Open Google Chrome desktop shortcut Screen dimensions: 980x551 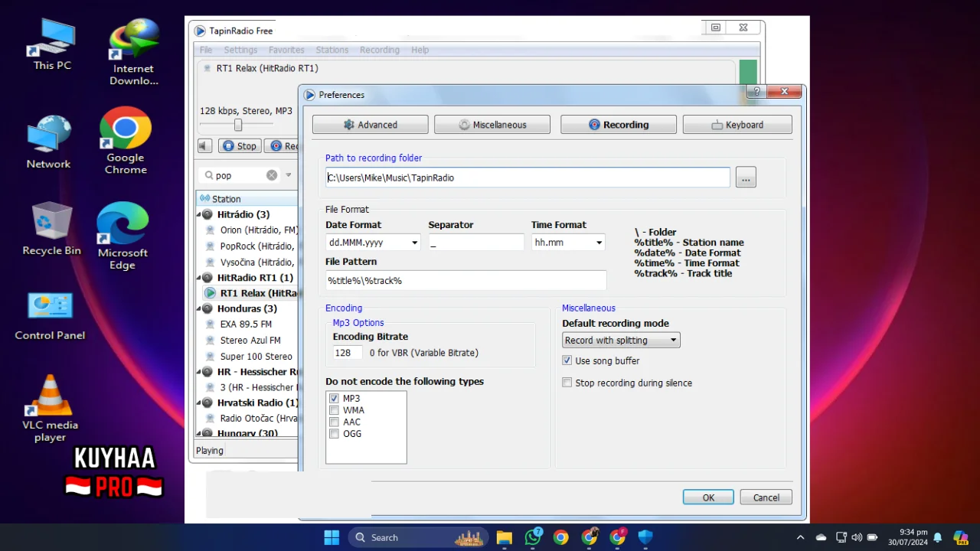[x=126, y=141]
